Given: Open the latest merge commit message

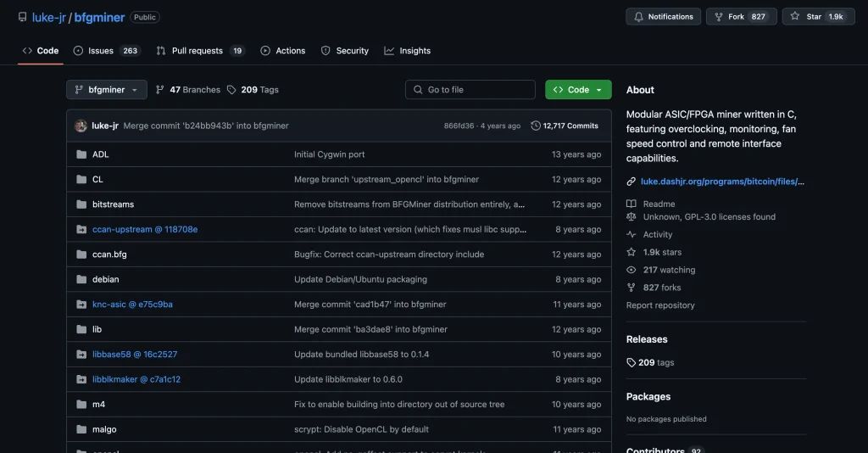Looking at the screenshot, I should 206,126.
